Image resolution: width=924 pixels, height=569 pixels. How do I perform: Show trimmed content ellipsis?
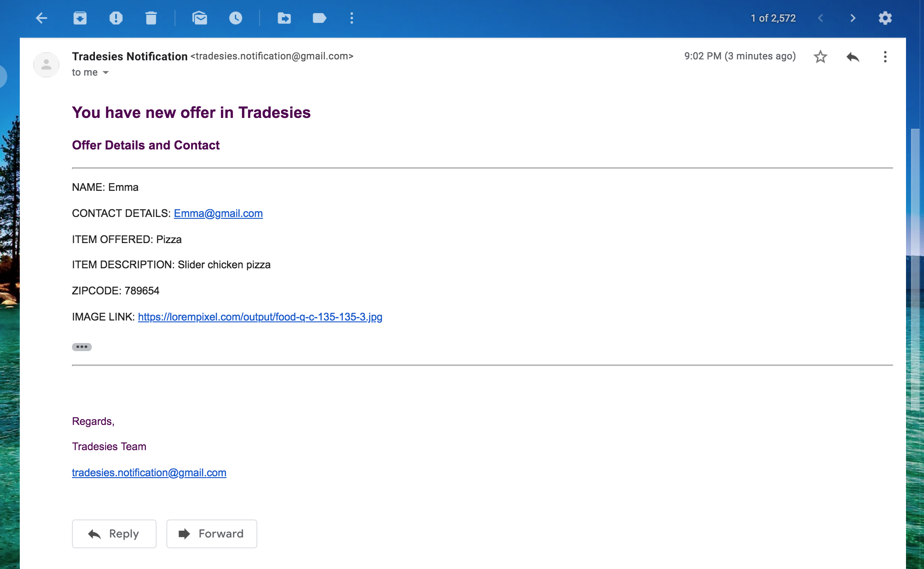pos(82,347)
